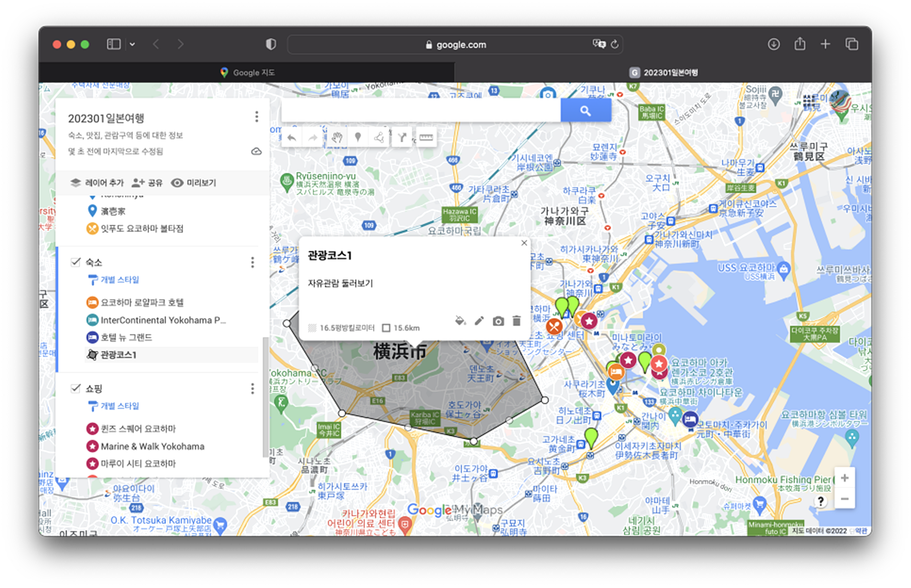
Task: Delete shape with the trash icon
Action: (516, 321)
